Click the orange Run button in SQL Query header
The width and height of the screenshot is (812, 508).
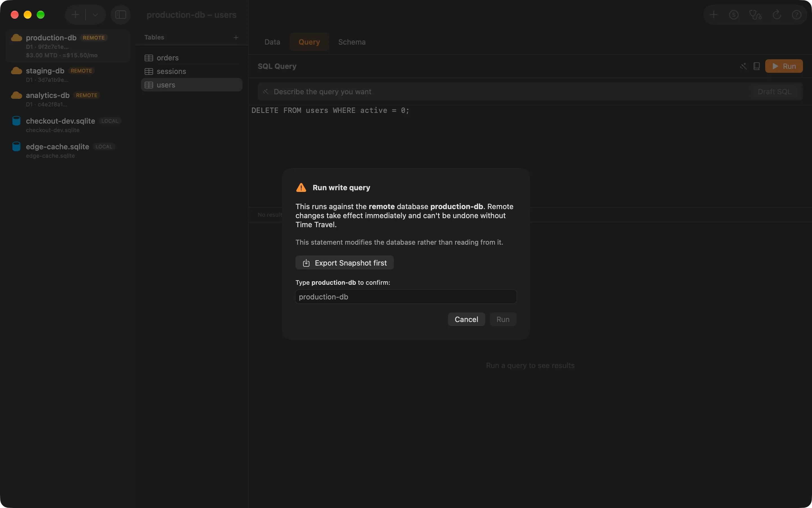click(x=784, y=66)
